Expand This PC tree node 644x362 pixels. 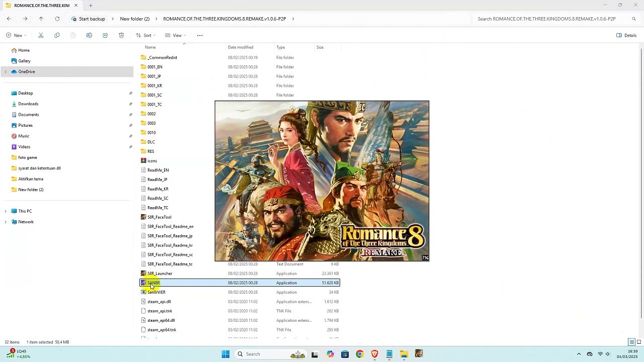point(6,211)
